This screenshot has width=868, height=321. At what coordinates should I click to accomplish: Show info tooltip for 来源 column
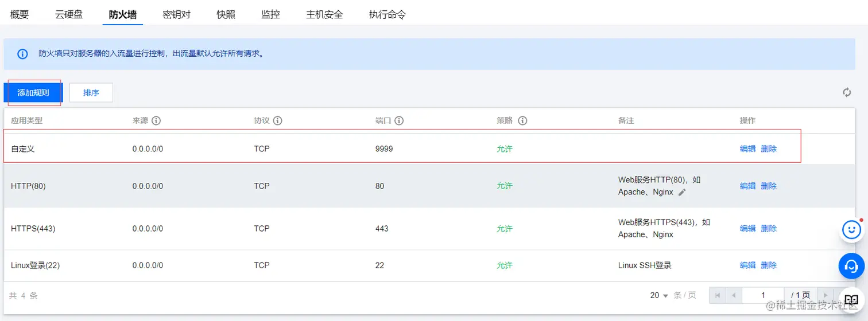156,121
